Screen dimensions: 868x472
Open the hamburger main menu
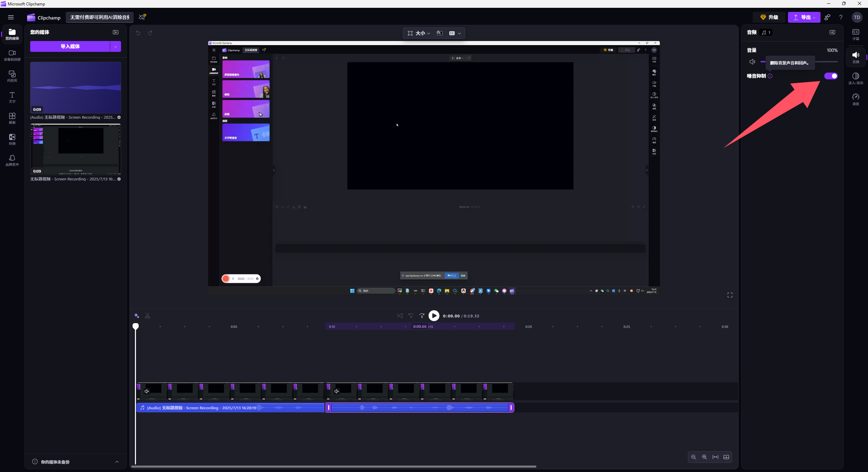pos(11,17)
